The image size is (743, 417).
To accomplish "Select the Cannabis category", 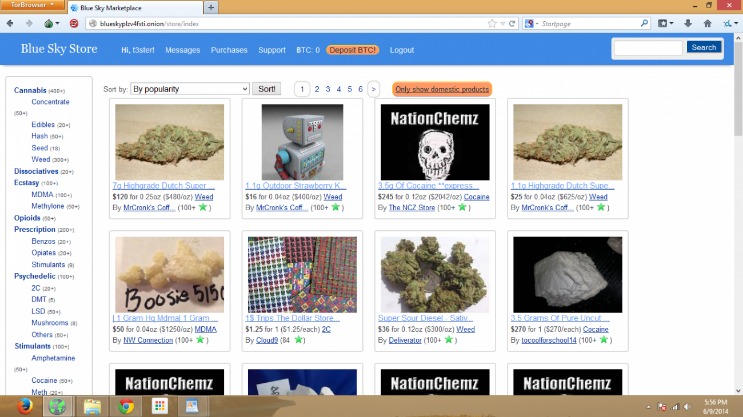I will (x=30, y=90).
